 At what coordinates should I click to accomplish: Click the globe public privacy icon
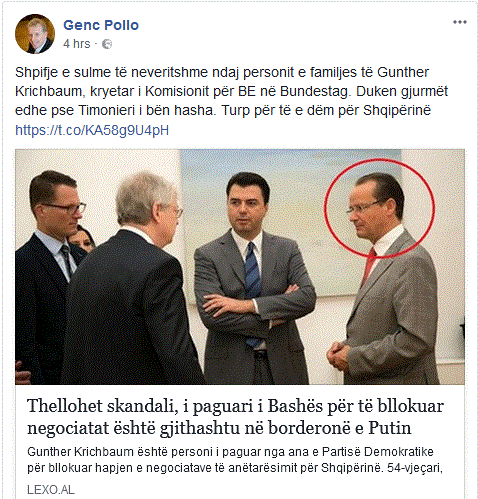coord(107,44)
